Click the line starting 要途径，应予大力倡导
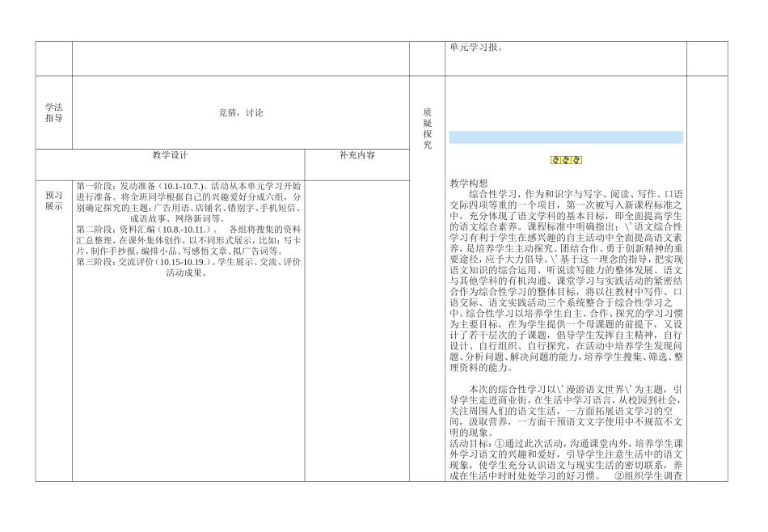 point(566,259)
